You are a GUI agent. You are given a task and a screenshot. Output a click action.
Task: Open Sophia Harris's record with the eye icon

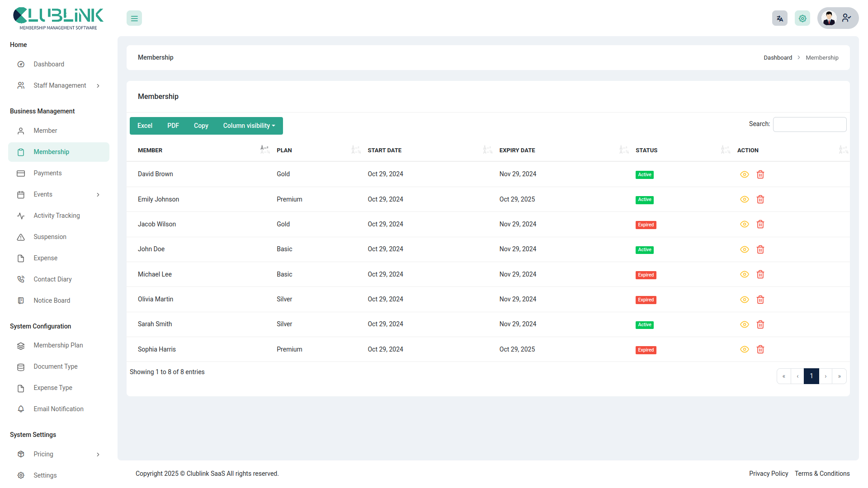pos(745,349)
